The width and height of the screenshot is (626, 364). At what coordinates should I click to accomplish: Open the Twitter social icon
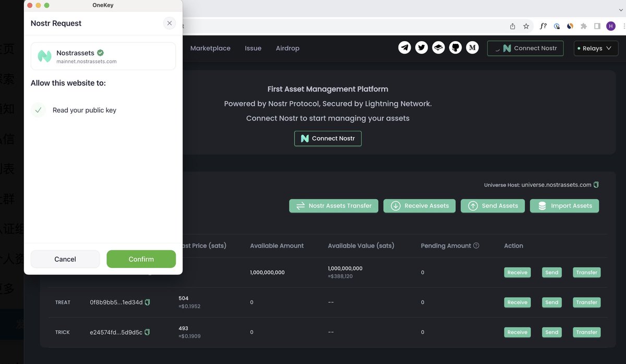422,48
